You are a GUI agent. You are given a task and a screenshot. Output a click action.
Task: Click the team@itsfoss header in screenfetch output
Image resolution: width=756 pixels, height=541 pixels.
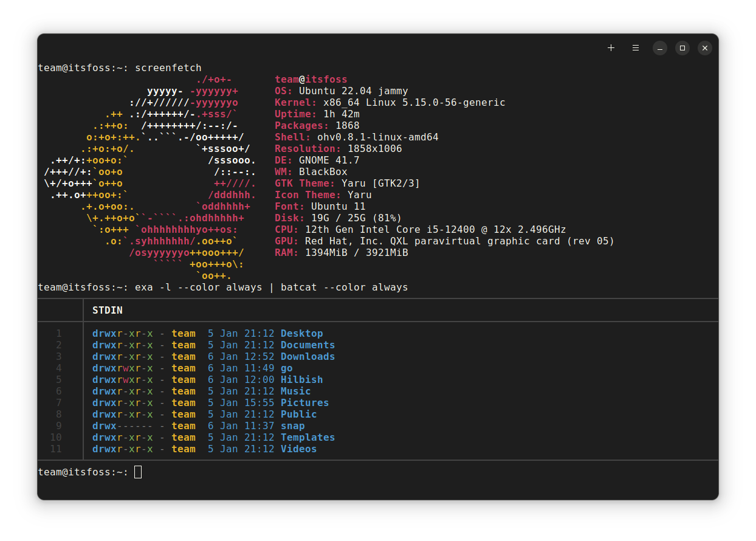tap(311, 79)
